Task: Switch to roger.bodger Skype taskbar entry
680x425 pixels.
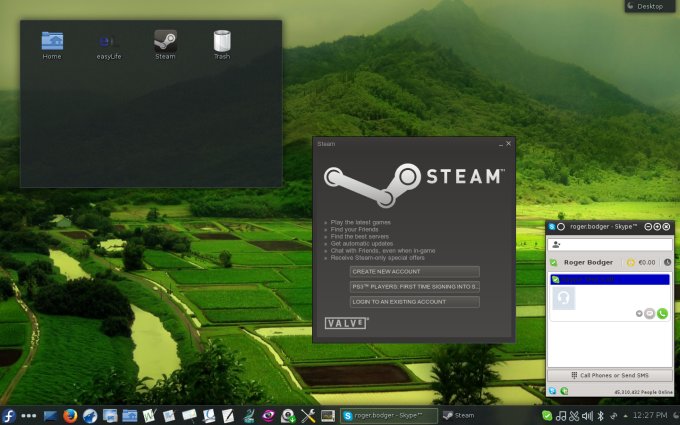Action: (x=389, y=416)
